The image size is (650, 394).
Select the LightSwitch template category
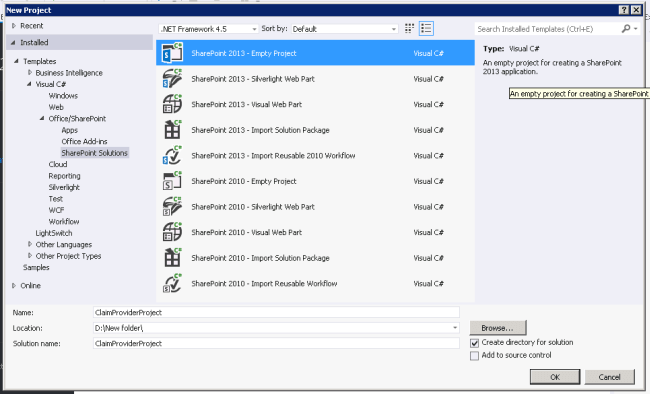(x=53, y=233)
